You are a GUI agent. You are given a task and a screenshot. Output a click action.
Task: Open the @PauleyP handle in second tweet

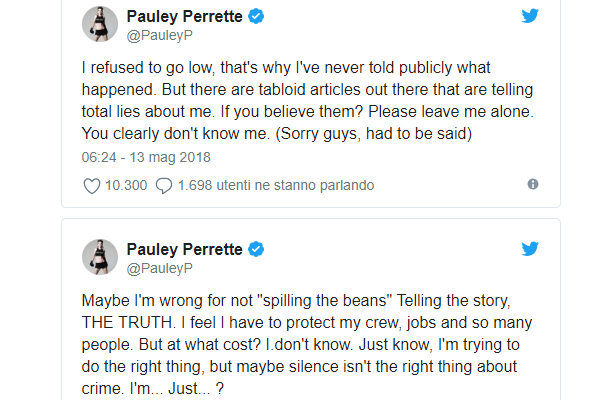(160, 267)
